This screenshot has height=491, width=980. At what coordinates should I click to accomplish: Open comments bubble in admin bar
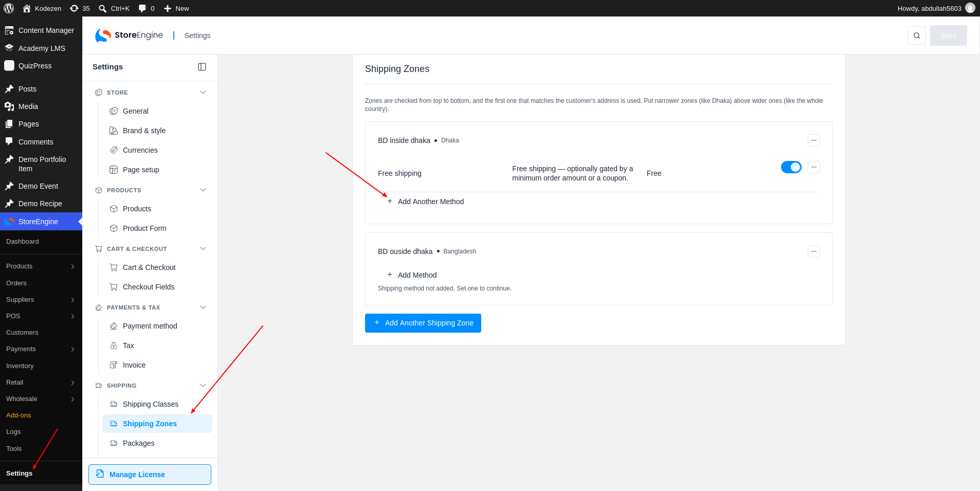point(142,8)
